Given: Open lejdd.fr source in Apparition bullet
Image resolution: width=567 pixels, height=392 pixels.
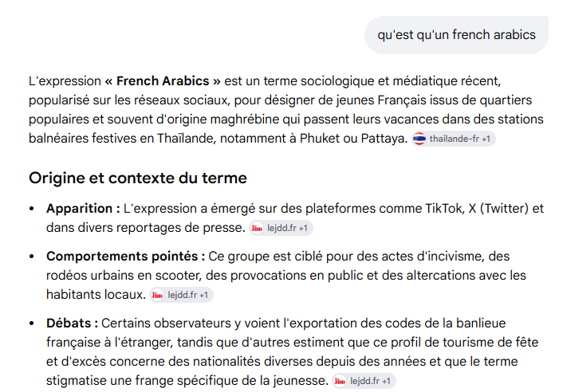Looking at the screenshot, I should click(282, 228).
